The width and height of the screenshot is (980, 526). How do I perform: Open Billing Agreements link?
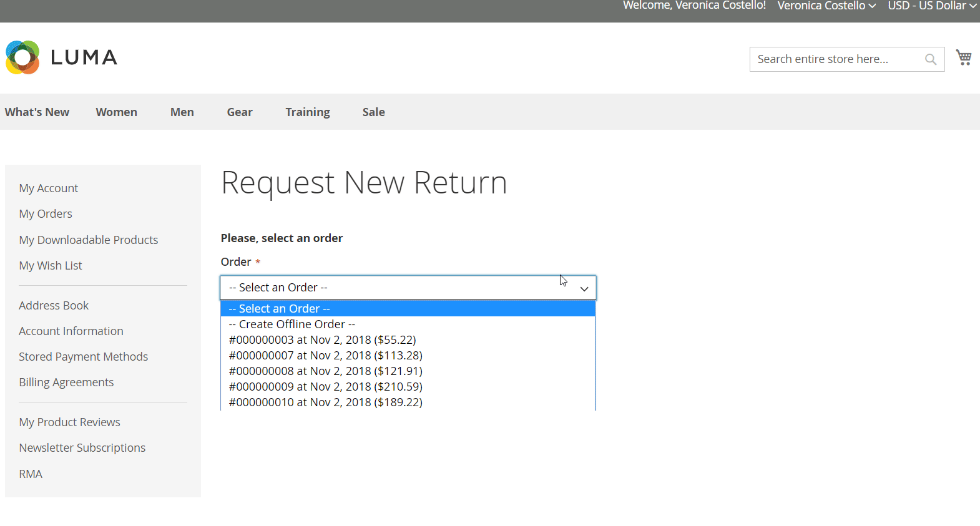(x=66, y=382)
